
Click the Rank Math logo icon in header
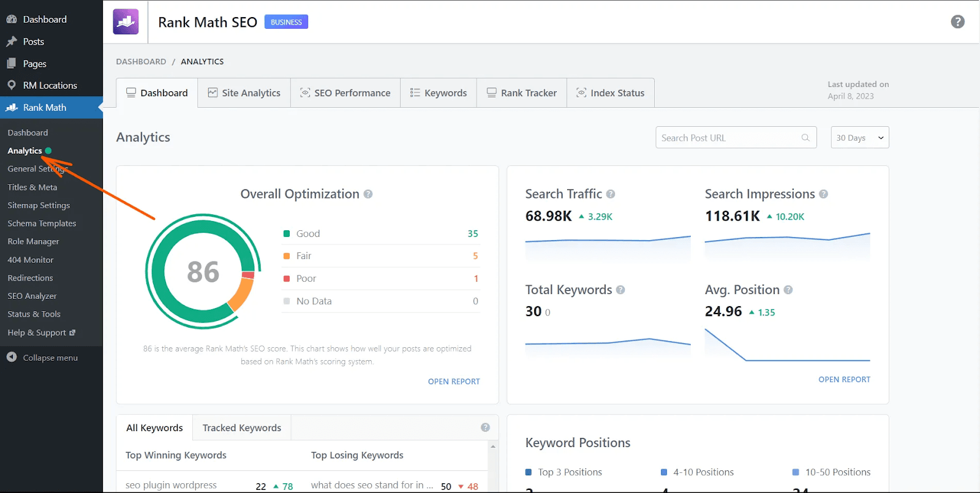tap(126, 22)
